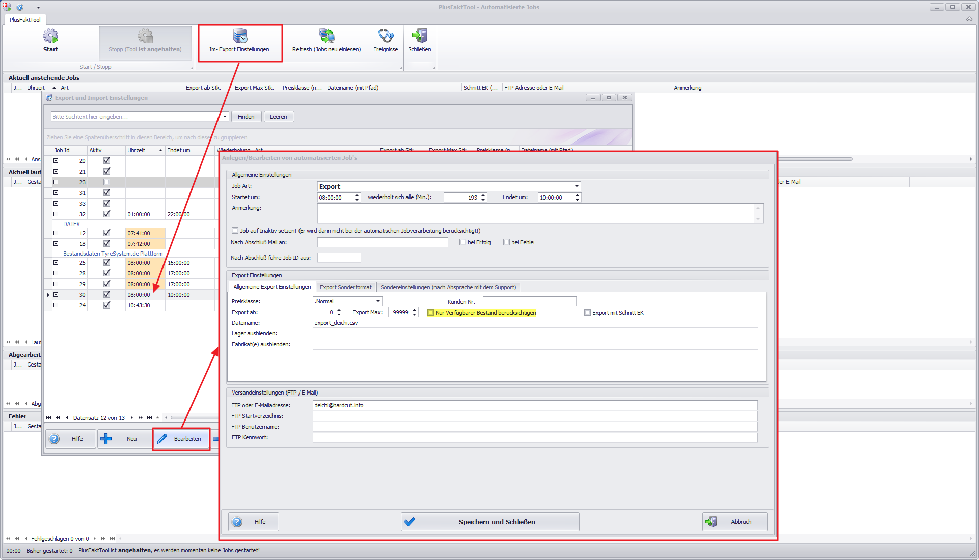This screenshot has height=560, width=979.
Task: Click the Abbruch exit icon button
Action: (735, 522)
